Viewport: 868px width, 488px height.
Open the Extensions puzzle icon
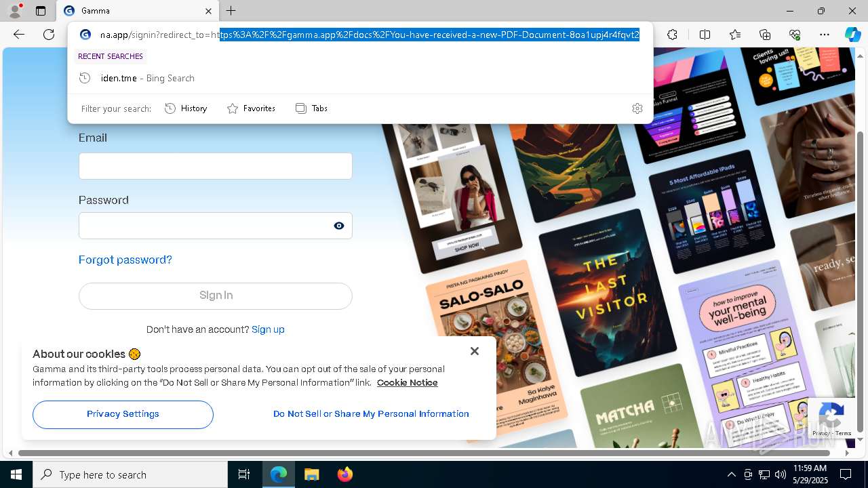click(x=672, y=35)
